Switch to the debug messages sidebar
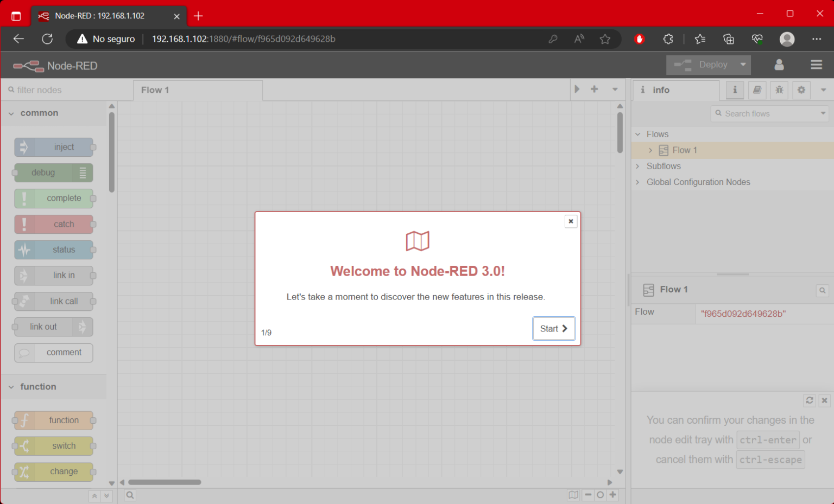Viewport: 834px width, 504px height. pyautogui.click(x=779, y=90)
